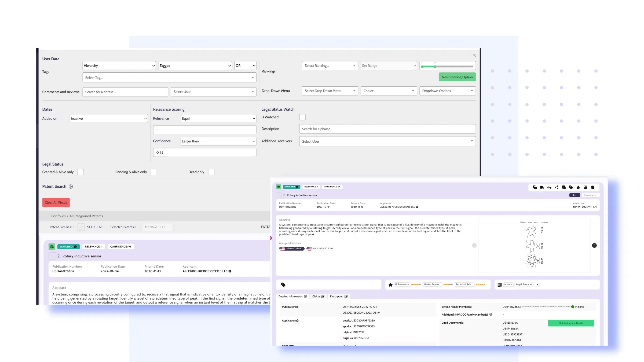Viewport: 644px width, 362px height.
Task: Click the move to folder icon
Action: point(542,187)
